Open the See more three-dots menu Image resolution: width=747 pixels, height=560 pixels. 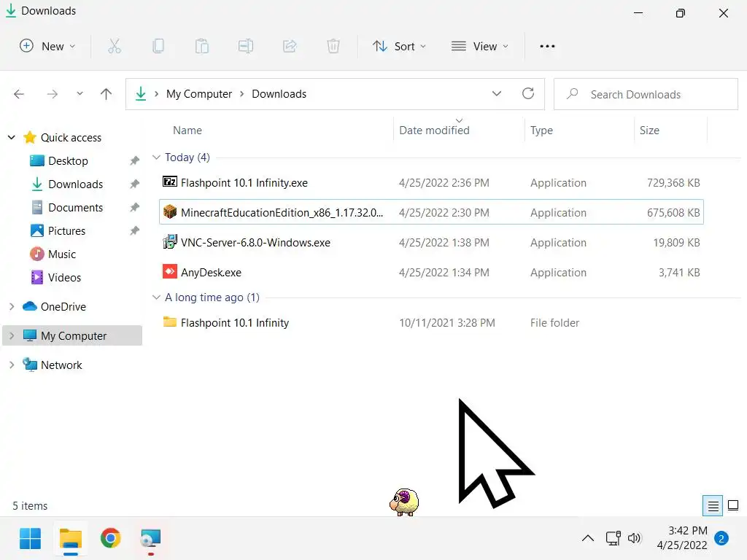tap(547, 46)
